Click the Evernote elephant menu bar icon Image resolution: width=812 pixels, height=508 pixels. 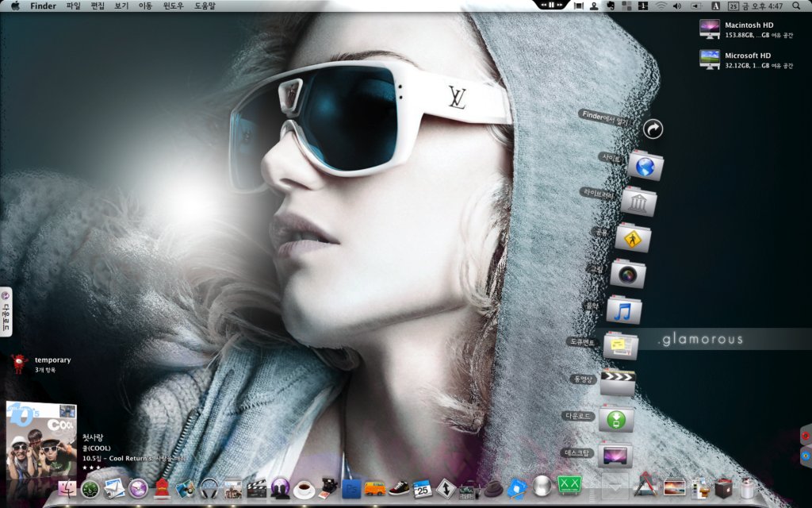(610, 6)
